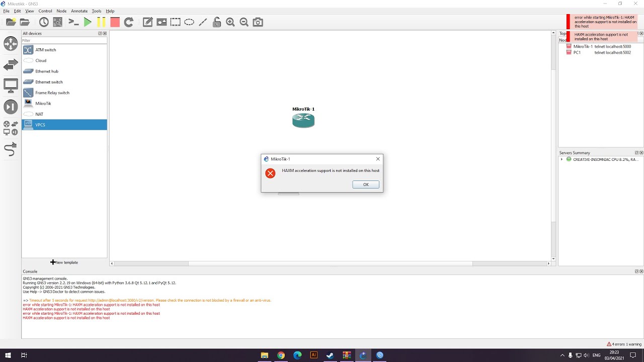Open the Windows Start menu

click(x=8, y=355)
